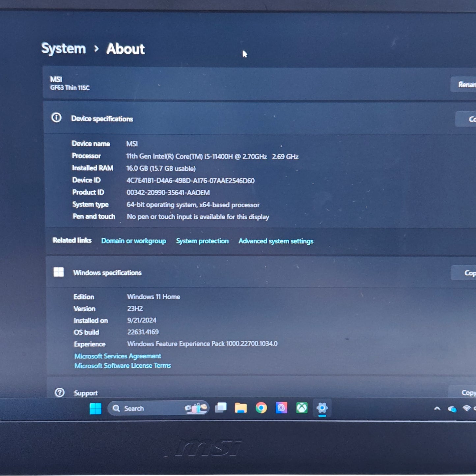This screenshot has width=476, height=476.
Task: Select the System type 64-bit text
Action: (193, 205)
